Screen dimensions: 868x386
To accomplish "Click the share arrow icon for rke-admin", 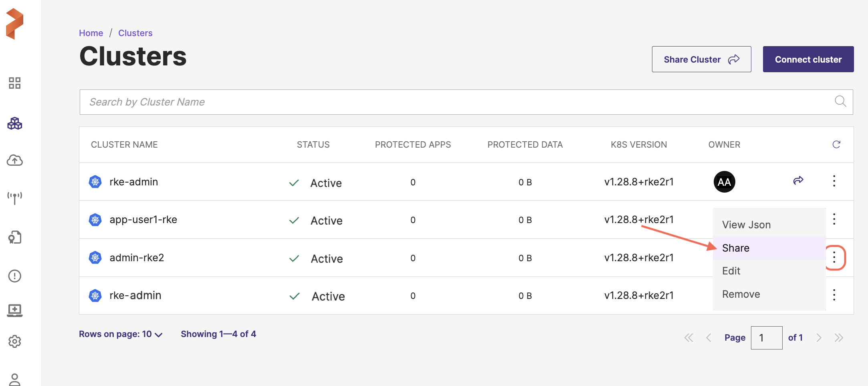I will 798,181.
